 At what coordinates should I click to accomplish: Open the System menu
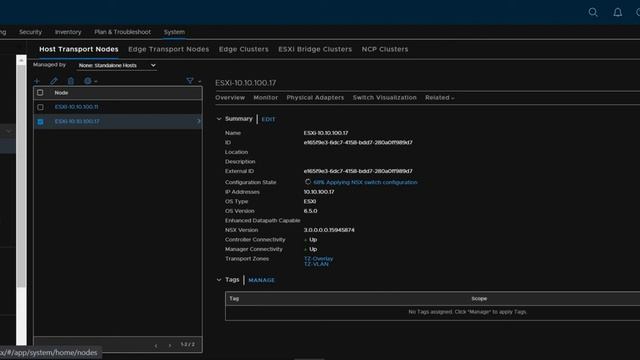[x=174, y=32]
